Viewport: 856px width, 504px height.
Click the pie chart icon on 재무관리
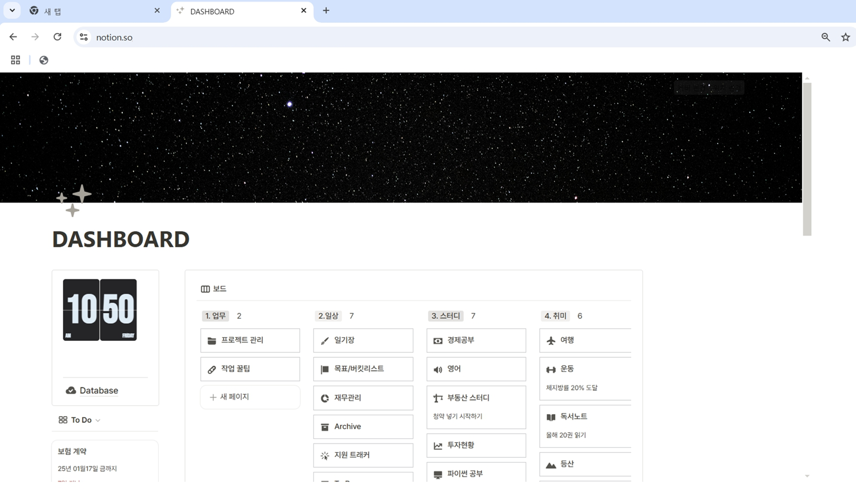click(x=325, y=398)
